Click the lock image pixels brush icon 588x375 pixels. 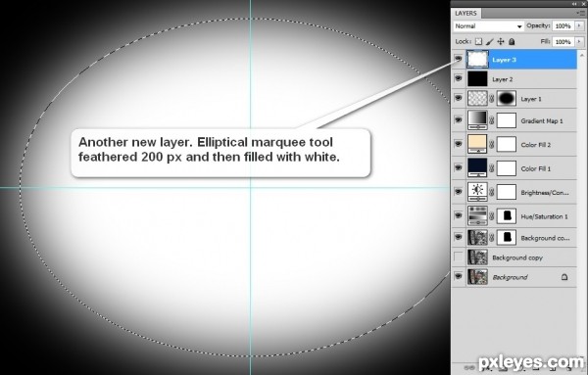click(x=489, y=41)
